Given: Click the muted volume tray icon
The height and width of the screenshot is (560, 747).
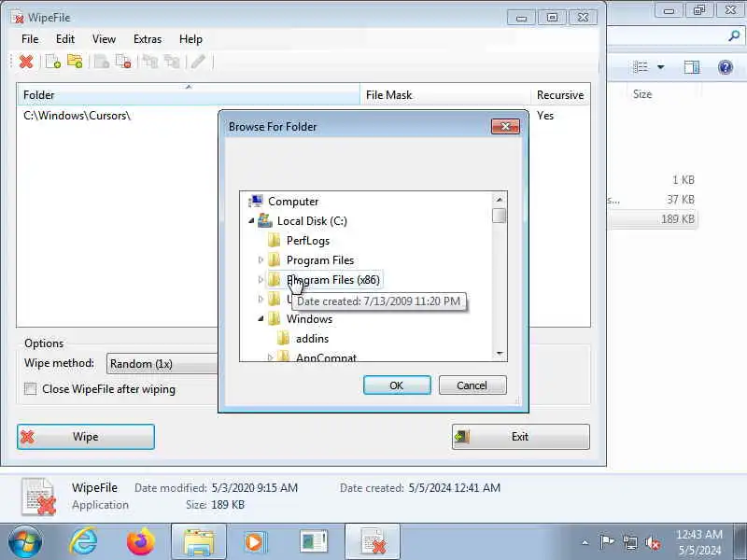Looking at the screenshot, I should point(652,542).
